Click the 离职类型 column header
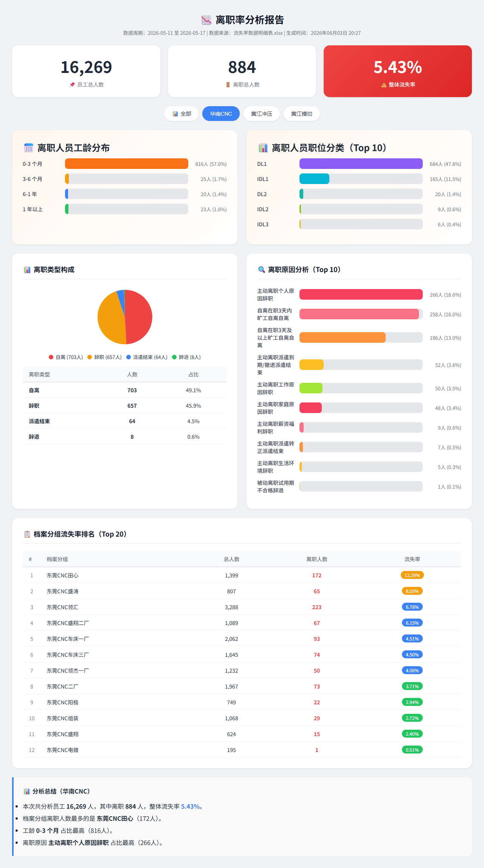This screenshot has width=484, height=868. [39, 374]
